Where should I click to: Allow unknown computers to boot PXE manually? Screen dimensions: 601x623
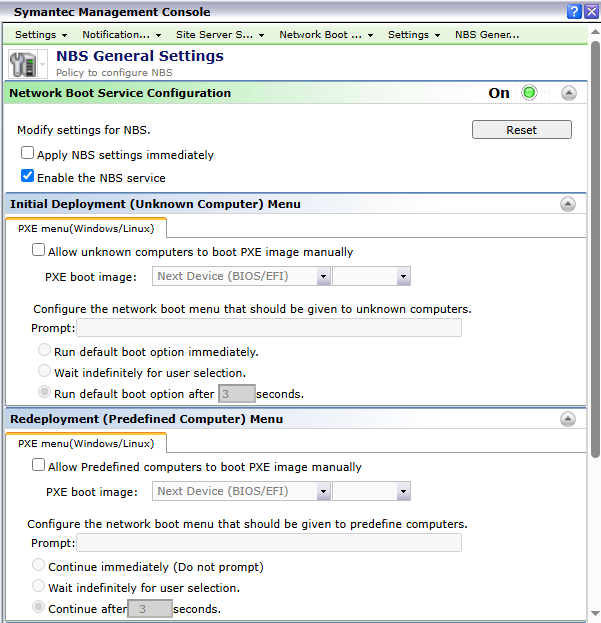(x=39, y=252)
